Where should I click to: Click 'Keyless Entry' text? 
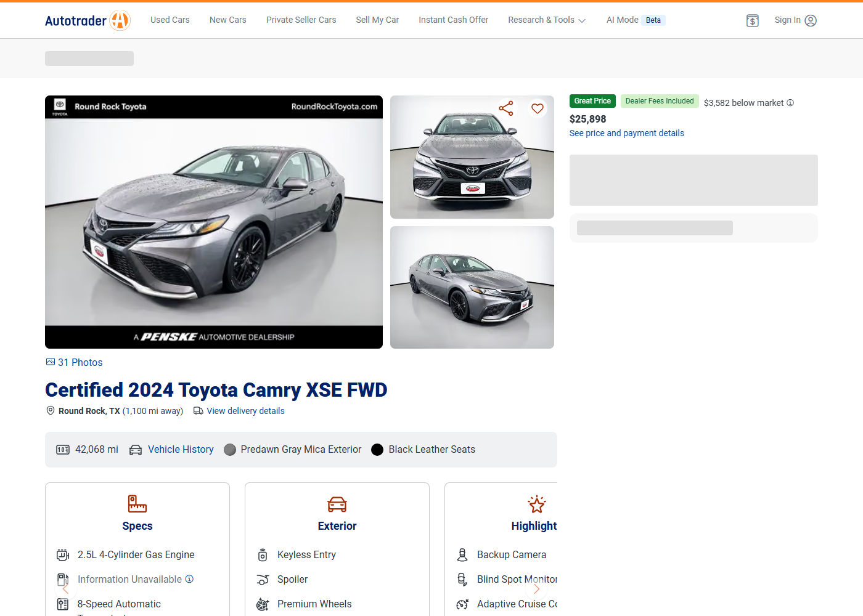306,555
